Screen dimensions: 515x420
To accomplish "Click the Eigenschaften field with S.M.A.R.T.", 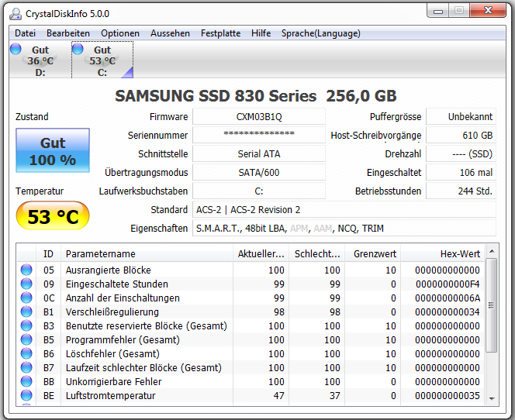I will pyautogui.click(x=344, y=228).
